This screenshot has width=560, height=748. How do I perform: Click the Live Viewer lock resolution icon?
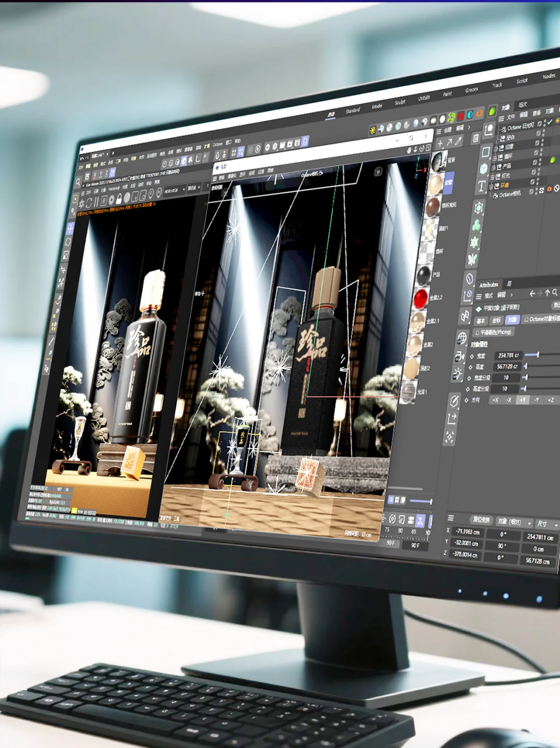pyautogui.click(x=119, y=199)
